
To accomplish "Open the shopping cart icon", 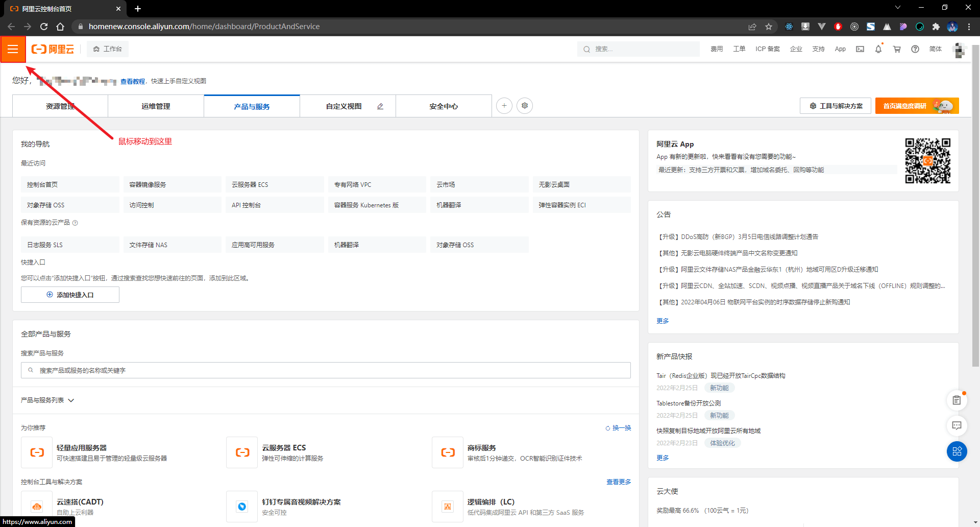I will pyautogui.click(x=897, y=49).
